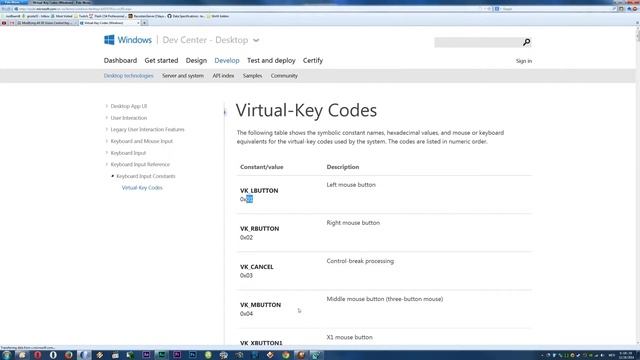Viewport: 640px width, 360px height.
Task: Click the Windows logo link
Action: click(128, 40)
